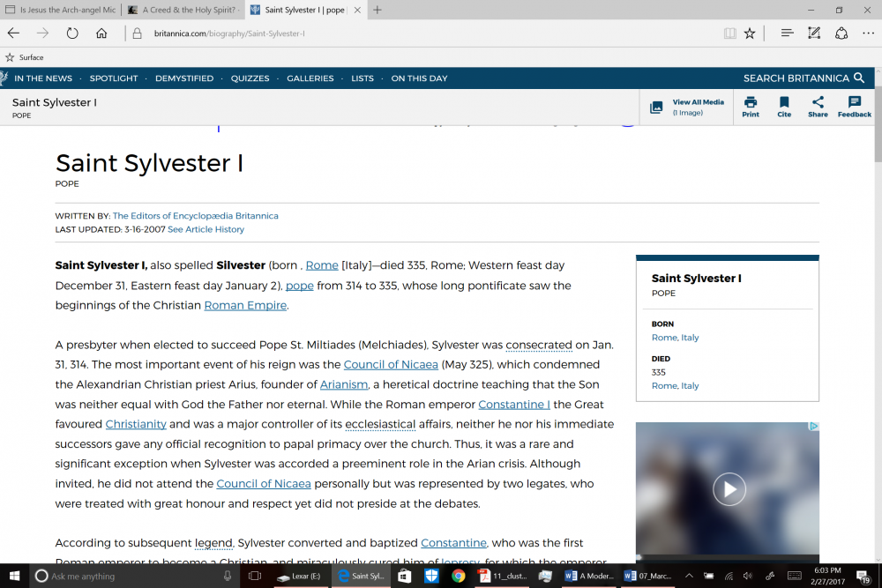This screenshot has width=882, height=588.
Task: Share the article
Action: [818, 107]
